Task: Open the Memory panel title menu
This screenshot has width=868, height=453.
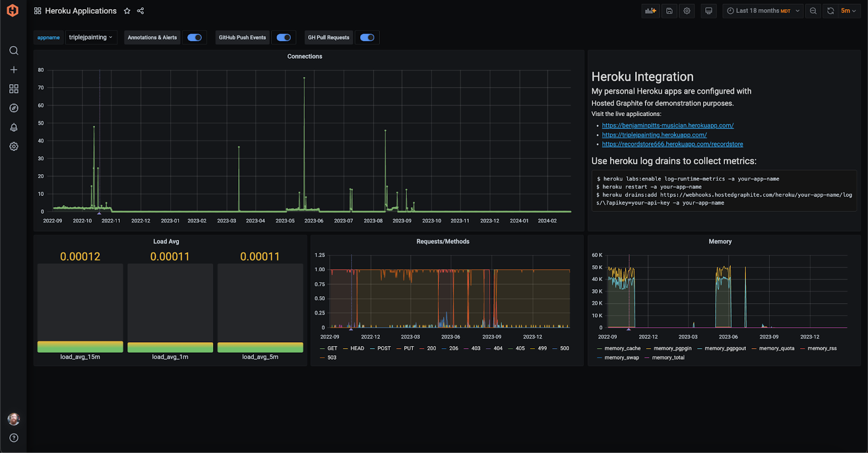Action: coord(720,241)
